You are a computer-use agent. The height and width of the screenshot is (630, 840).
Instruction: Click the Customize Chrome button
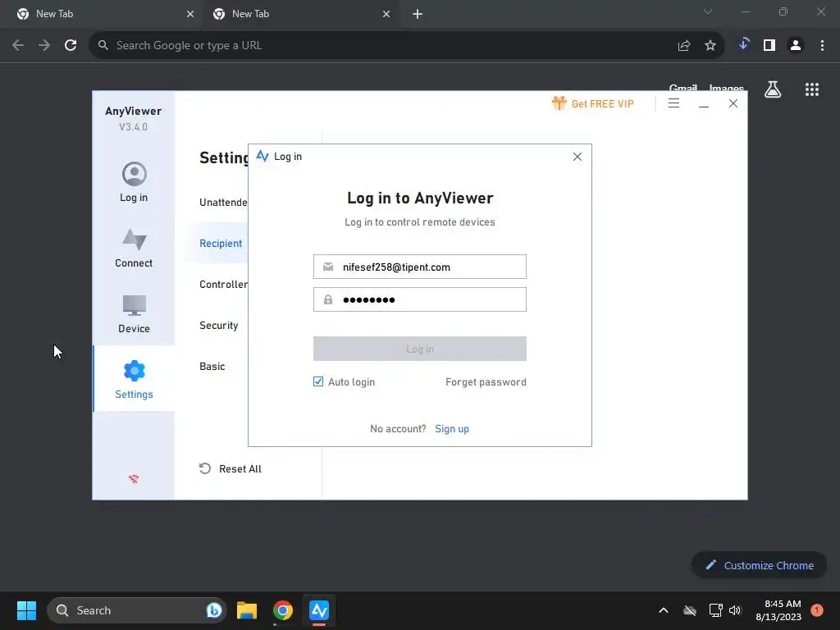[759, 565]
